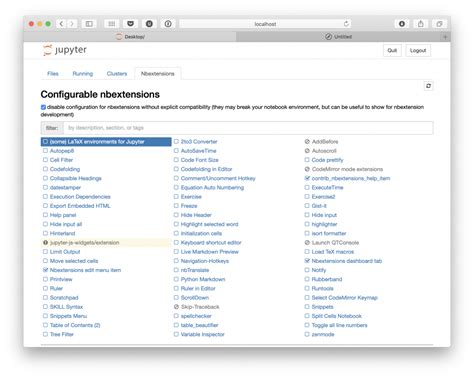Enable the Variable Inspector checkbox
This screenshot has height=378, width=474.
(176, 334)
